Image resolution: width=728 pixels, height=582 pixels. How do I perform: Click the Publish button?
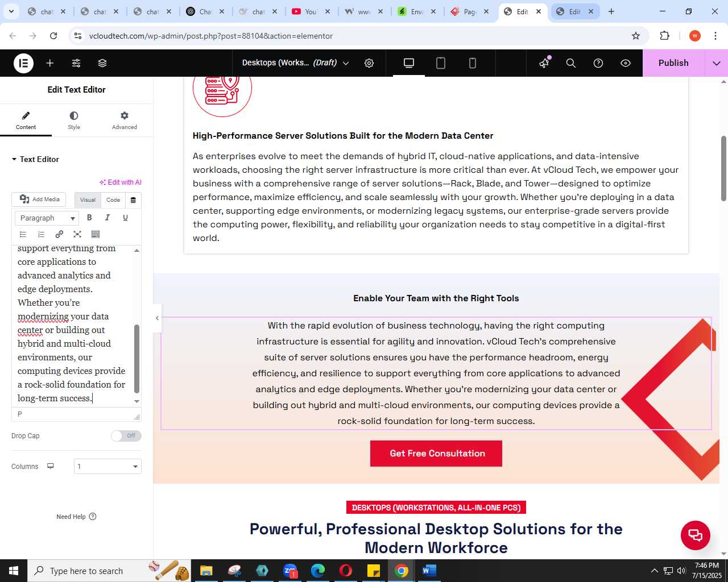(x=673, y=63)
